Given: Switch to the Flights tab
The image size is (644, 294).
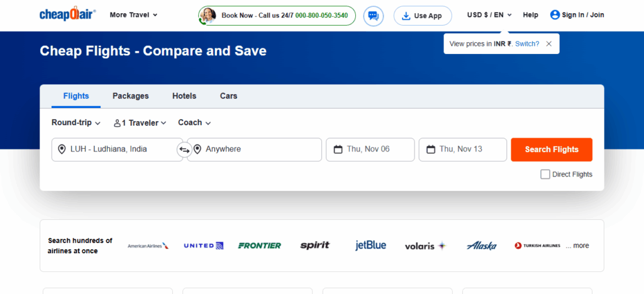Looking at the screenshot, I should tap(76, 96).
